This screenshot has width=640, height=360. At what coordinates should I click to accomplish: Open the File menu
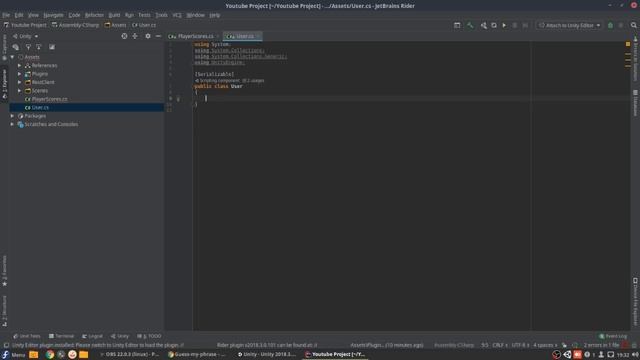coord(6,15)
